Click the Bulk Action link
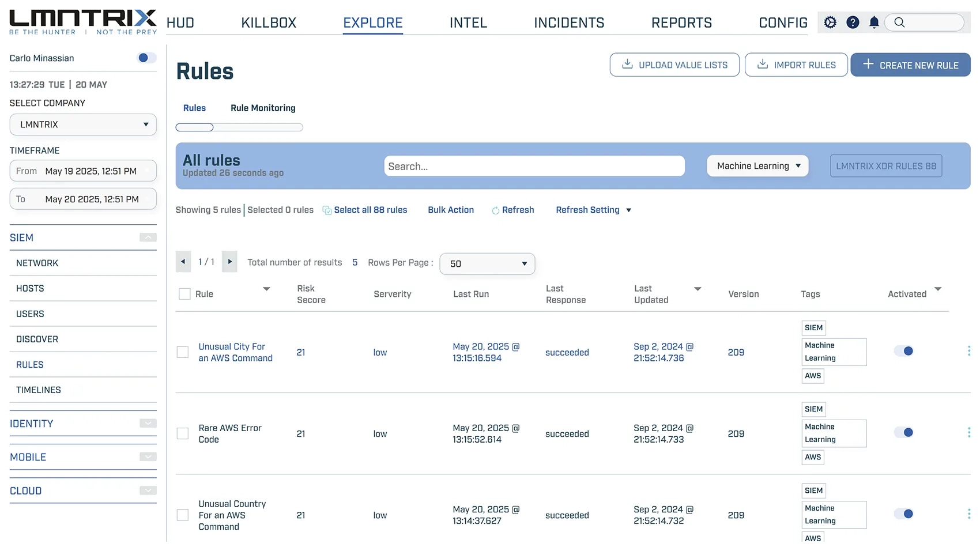The height and width of the screenshot is (551, 980). [451, 210]
